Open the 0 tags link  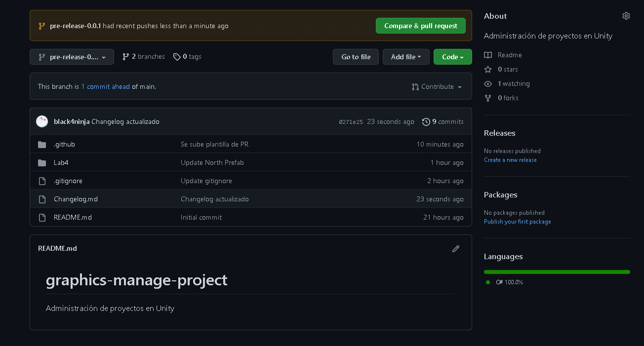pos(187,57)
